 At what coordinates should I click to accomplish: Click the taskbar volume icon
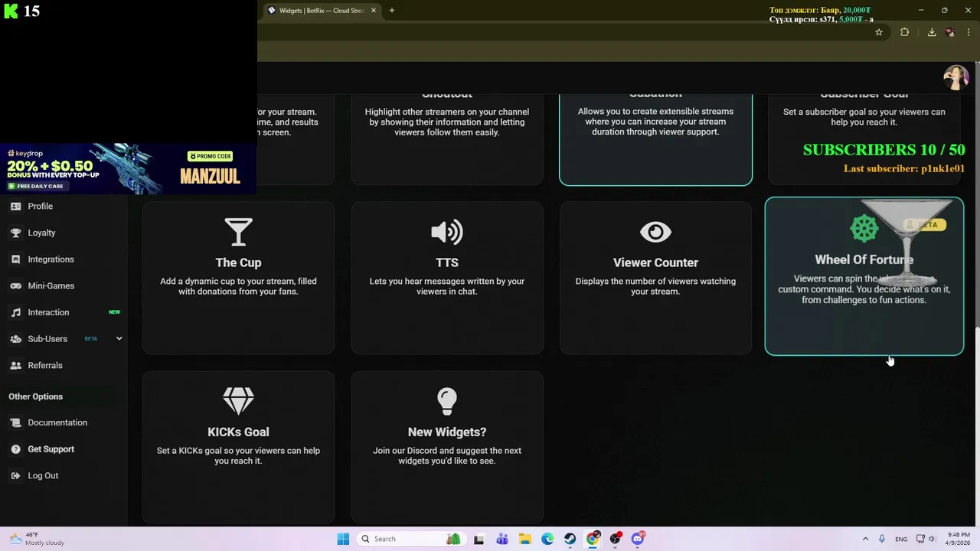tap(932, 539)
